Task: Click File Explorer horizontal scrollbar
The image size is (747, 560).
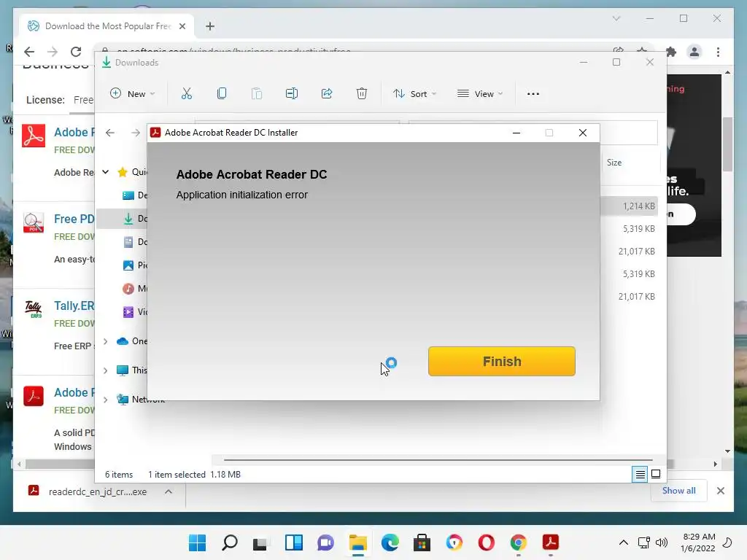Action: pos(438,460)
